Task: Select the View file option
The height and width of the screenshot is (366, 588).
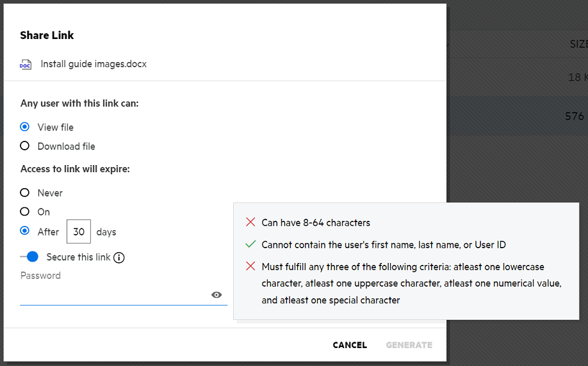Action: click(x=25, y=127)
